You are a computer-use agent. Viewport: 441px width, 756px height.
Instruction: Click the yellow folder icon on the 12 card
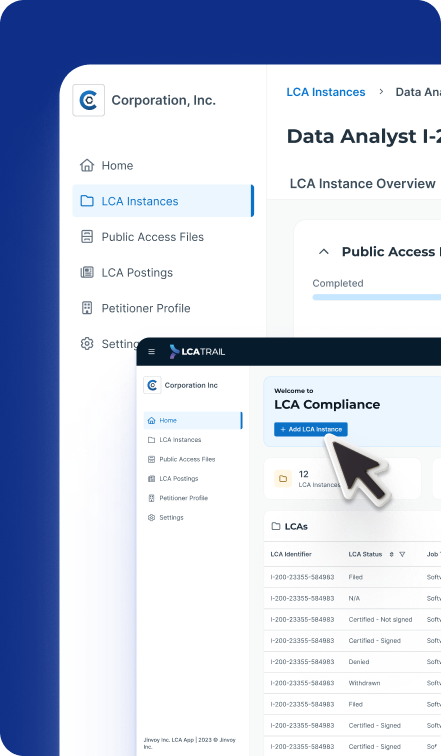[283, 479]
